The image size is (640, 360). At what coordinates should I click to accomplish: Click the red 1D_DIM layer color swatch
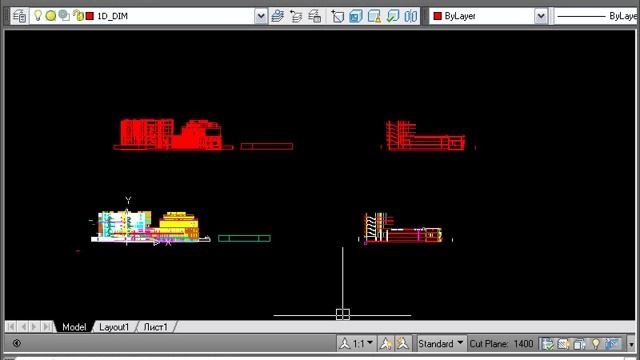[90, 16]
